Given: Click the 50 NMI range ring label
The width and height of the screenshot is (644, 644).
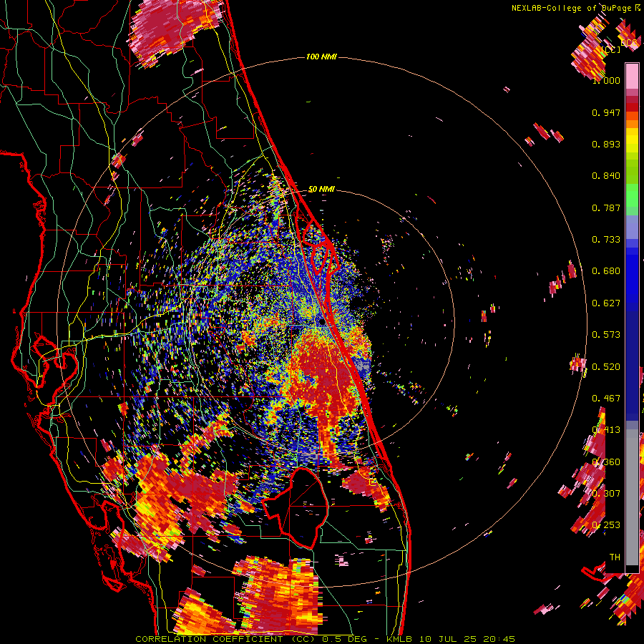Looking at the screenshot, I should 321,189.
